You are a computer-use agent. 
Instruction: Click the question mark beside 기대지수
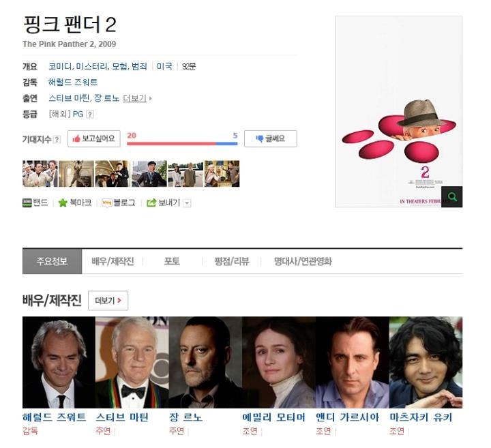[x=57, y=139]
